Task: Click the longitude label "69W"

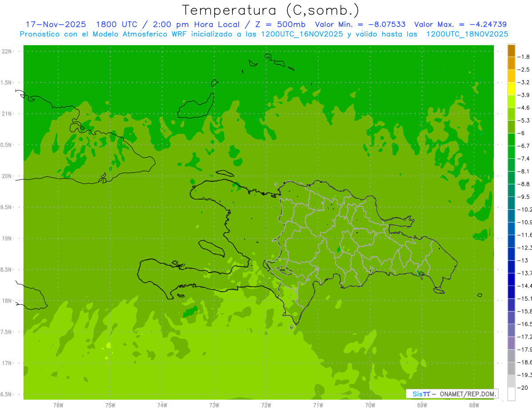Action: coord(422,405)
